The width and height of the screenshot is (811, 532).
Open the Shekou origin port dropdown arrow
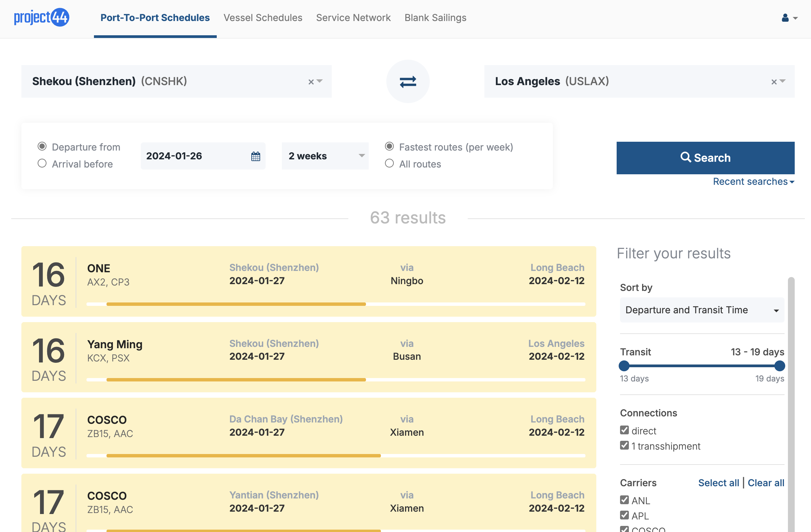pyautogui.click(x=320, y=81)
